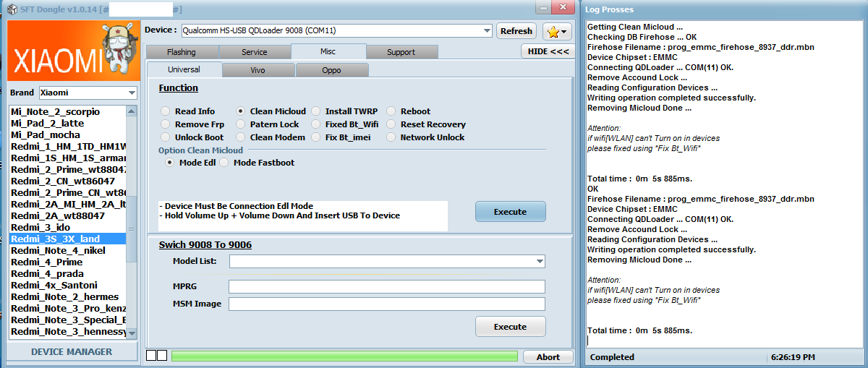Choose Mode Fastboot for Clean Micloud
This screenshot has width=868, height=368.
pos(257,163)
